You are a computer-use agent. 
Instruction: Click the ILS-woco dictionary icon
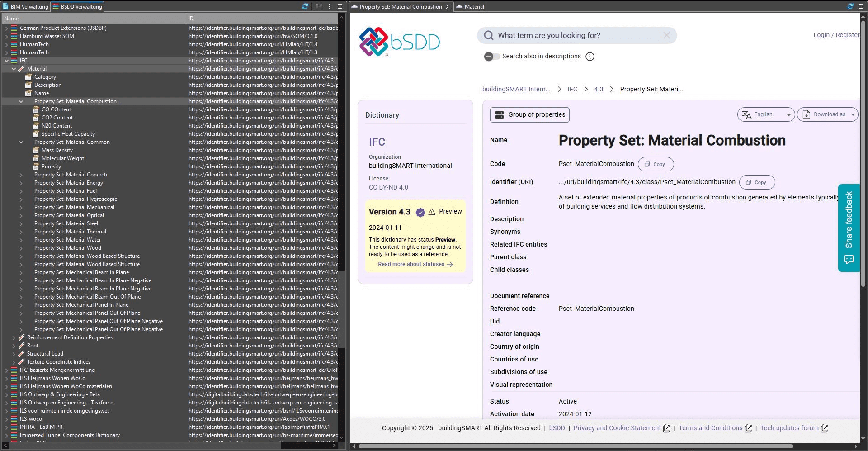tap(14, 419)
